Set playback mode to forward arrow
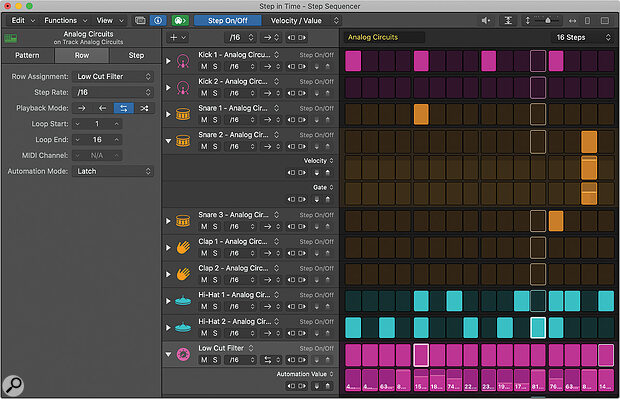 (82, 108)
